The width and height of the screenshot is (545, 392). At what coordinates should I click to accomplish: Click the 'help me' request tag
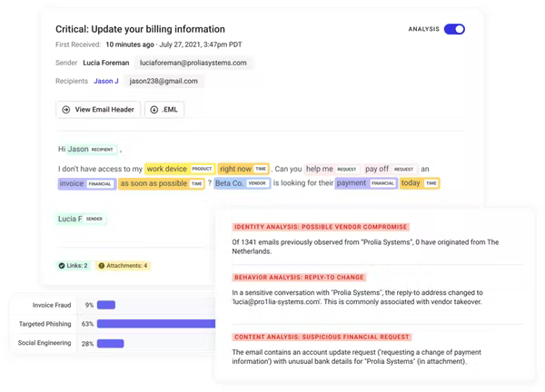coord(332,169)
